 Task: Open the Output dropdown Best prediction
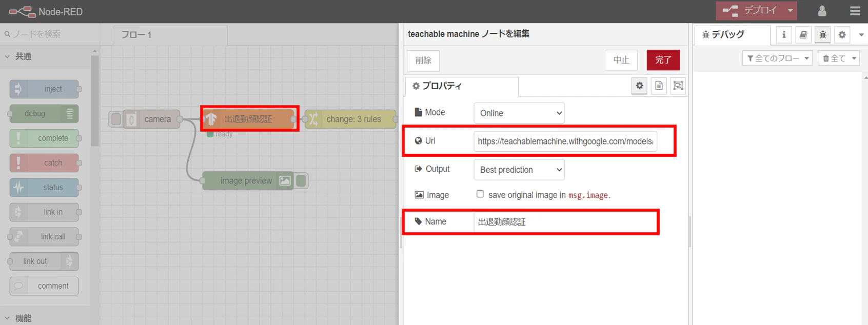tap(519, 170)
